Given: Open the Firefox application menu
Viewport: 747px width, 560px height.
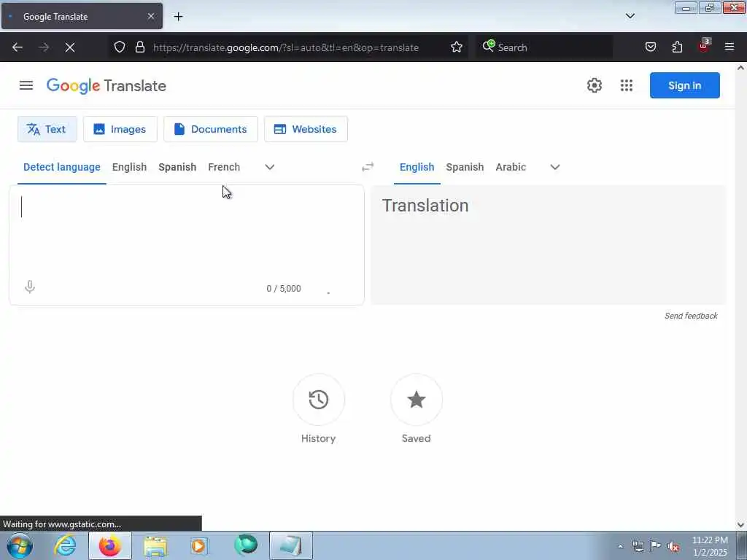Looking at the screenshot, I should click(729, 47).
